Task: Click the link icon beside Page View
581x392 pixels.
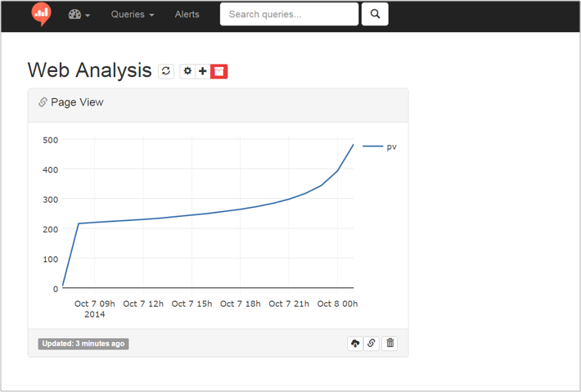Action: 43,102
